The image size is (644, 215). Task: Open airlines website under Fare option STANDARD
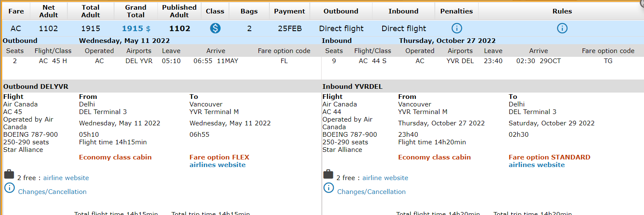536,165
